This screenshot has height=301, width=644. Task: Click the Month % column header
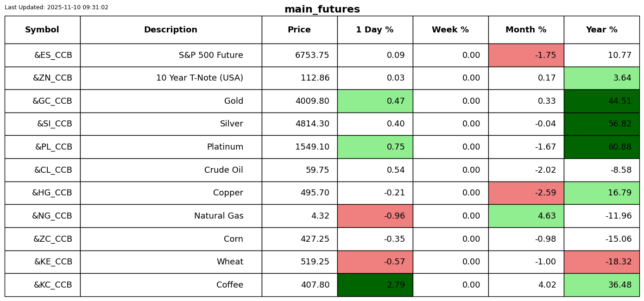526,30
